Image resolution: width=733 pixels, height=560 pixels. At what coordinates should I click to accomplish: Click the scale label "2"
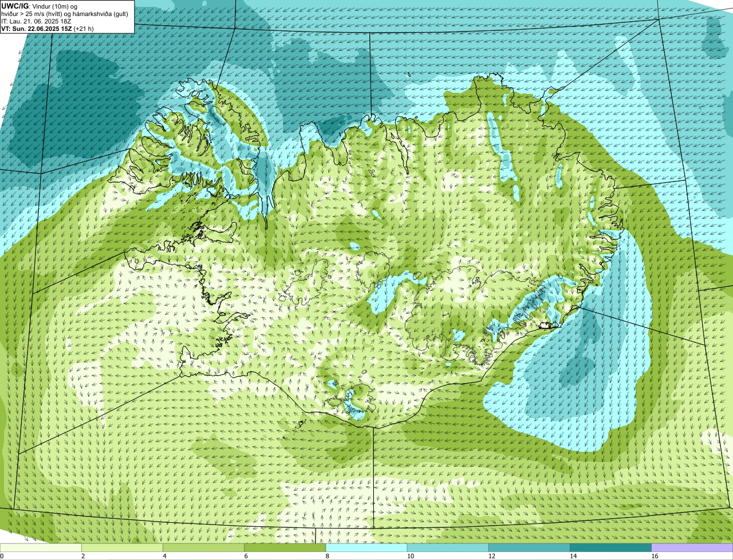point(83,556)
